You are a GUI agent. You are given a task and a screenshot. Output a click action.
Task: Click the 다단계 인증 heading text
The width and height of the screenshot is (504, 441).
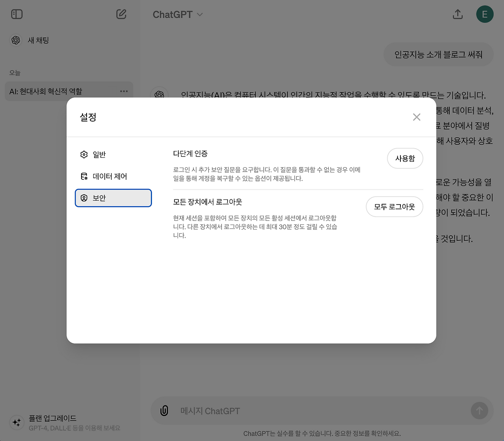point(190,153)
